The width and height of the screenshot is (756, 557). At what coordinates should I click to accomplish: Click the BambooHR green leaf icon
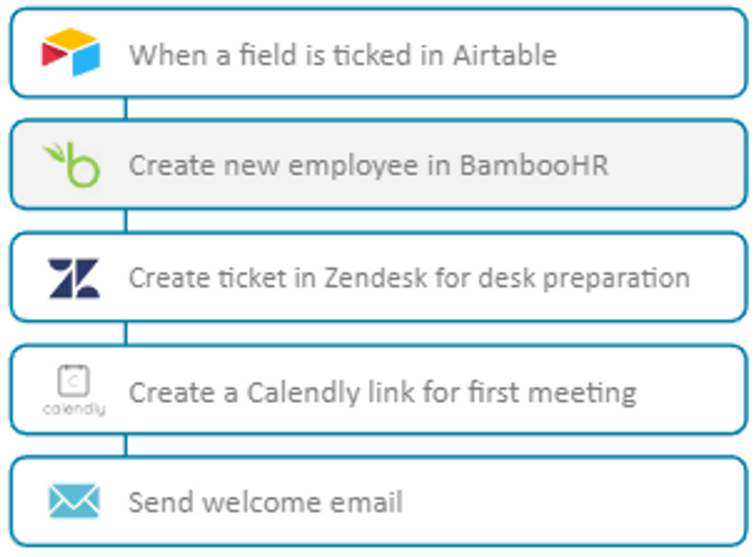pyautogui.click(x=72, y=165)
